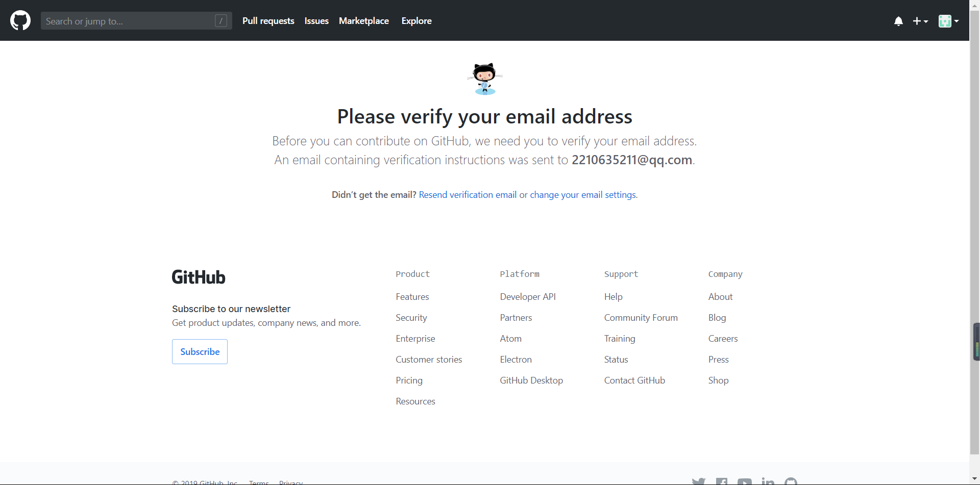This screenshot has height=485, width=980.
Task: Open the YouTube channel from the footer
Action: (x=745, y=481)
